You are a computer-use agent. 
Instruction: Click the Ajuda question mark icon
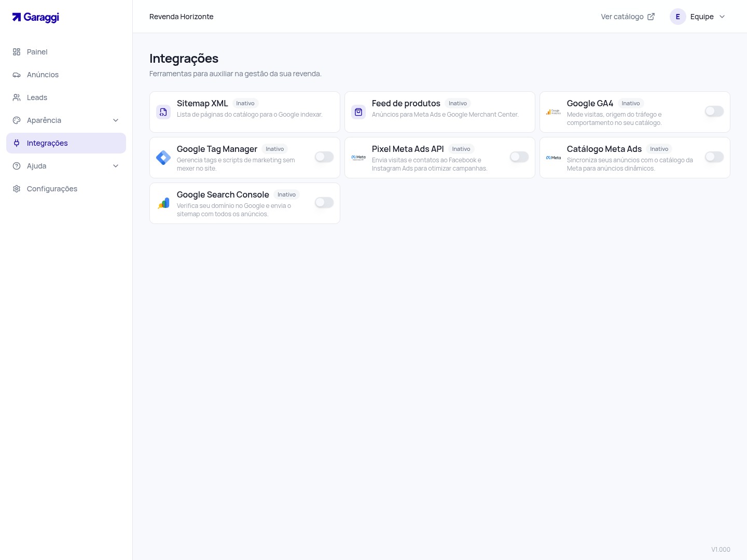tap(17, 166)
